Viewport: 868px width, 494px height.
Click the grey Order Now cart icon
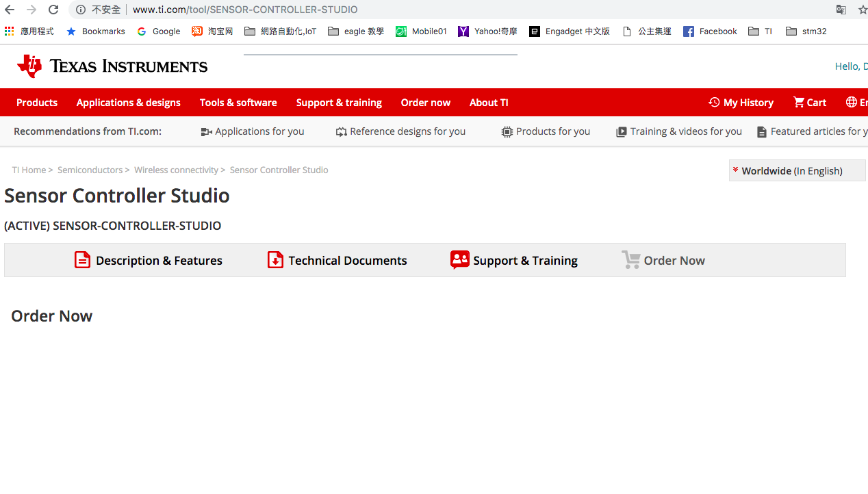[630, 260]
